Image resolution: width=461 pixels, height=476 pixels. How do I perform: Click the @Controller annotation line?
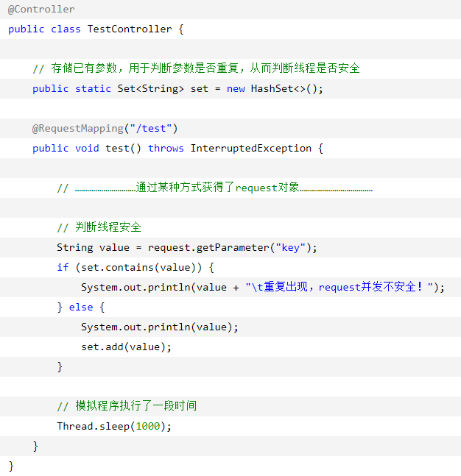(x=41, y=10)
